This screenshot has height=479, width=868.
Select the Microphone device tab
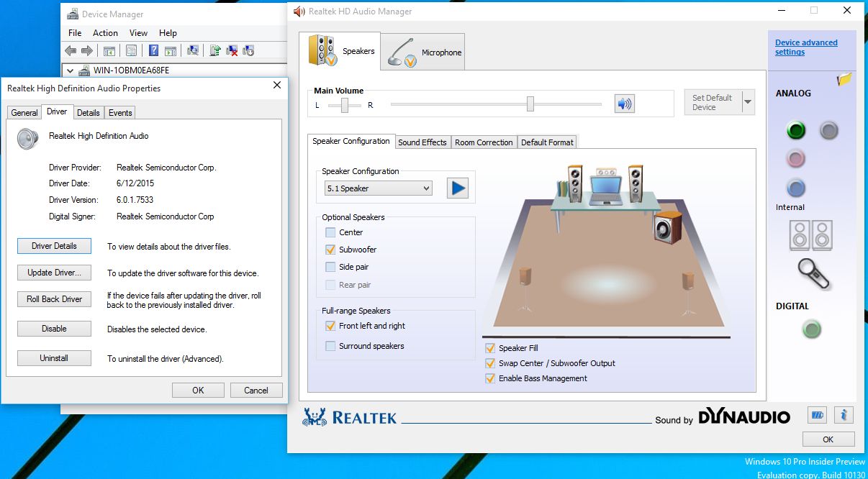click(x=423, y=52)
